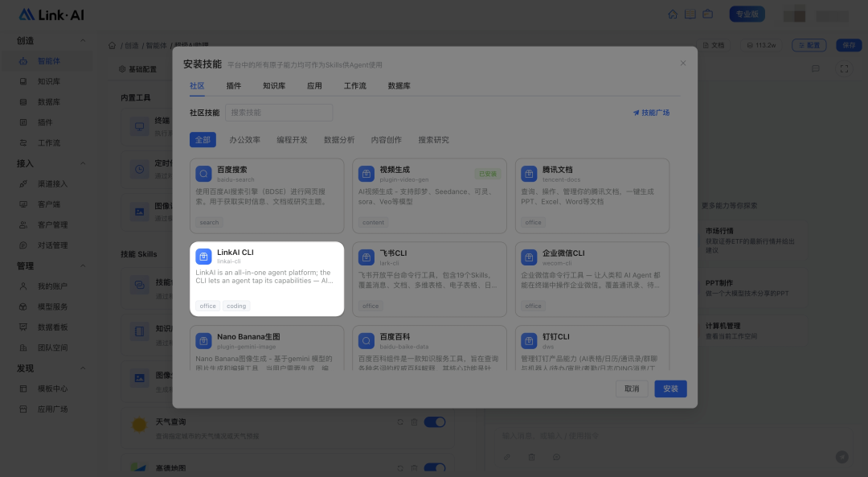Open the 技能广场 link
The image size is (868, 477).
[x=651, y=113]
